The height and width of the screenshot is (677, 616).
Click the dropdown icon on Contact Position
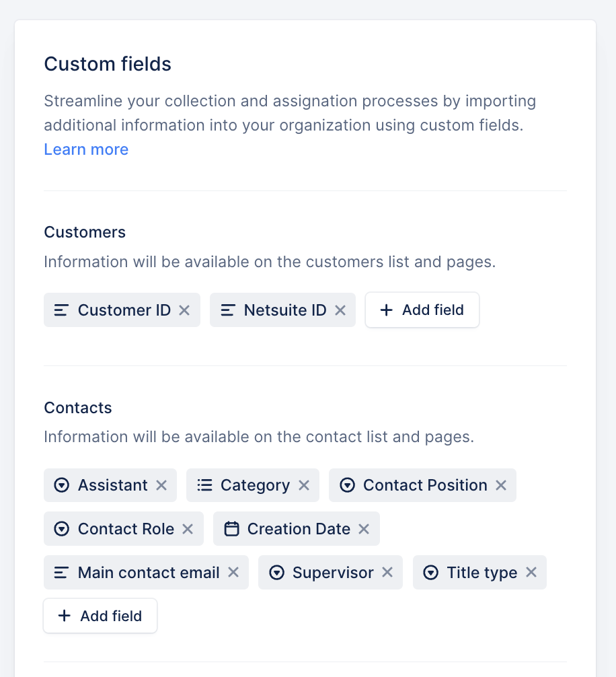pyautogui.click(x=347, y=485)
